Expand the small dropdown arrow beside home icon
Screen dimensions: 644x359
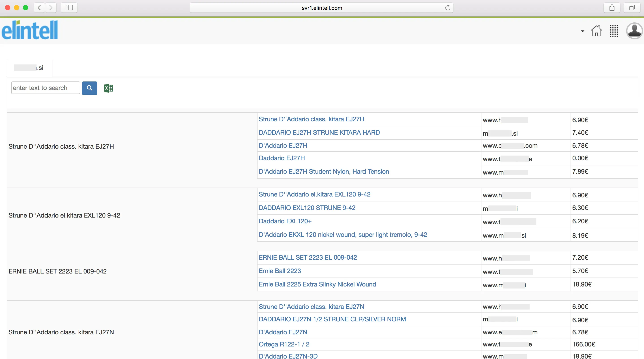click(582, 31)
